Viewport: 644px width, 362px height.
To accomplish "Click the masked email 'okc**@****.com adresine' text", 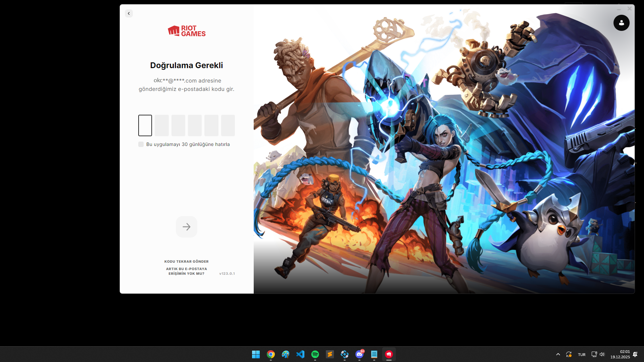I will (187, 81).
